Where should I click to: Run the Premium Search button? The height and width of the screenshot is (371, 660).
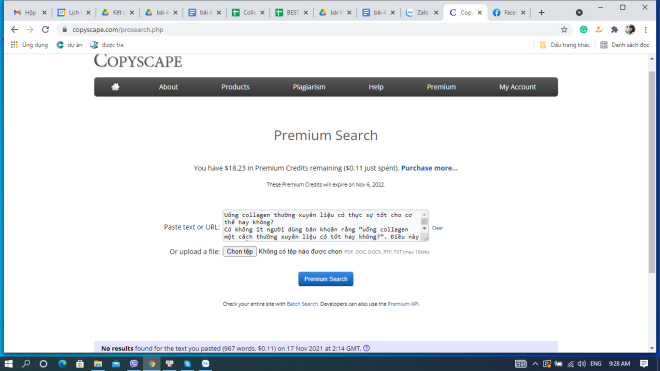click(x=326, y=279)
